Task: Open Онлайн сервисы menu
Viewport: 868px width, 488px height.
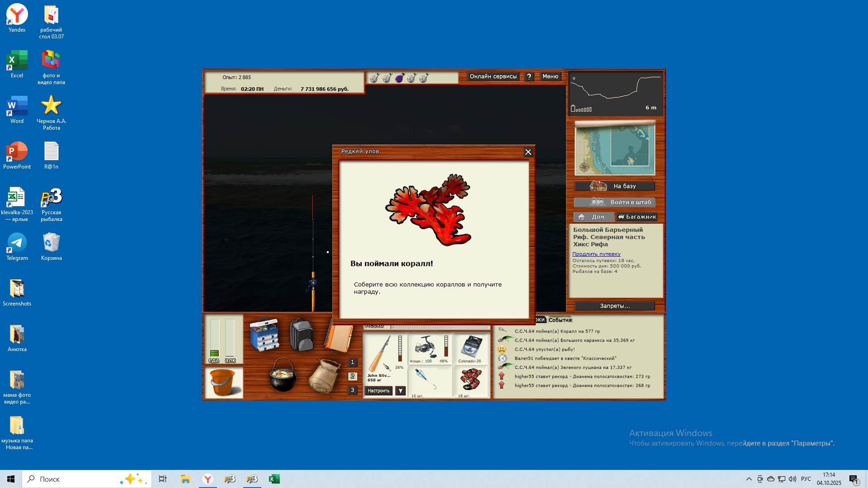Action: (x=493, y=76)
